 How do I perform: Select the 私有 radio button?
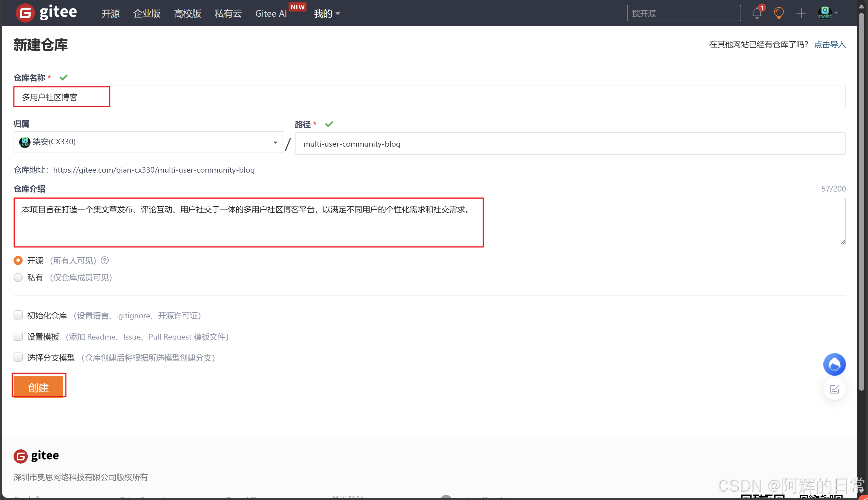[x=18, y=277]
